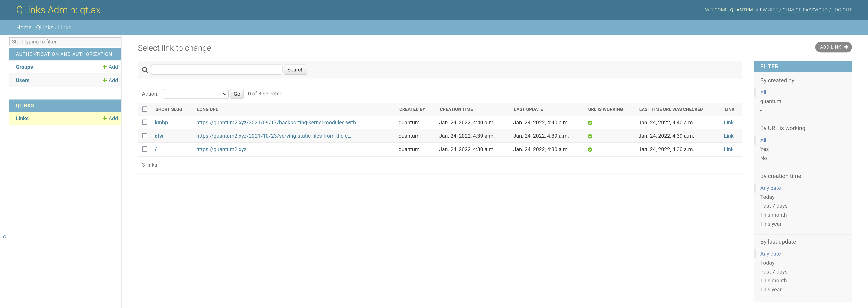Click Link in cfw row
Viewport: 868px width, 308px height.
728,136
